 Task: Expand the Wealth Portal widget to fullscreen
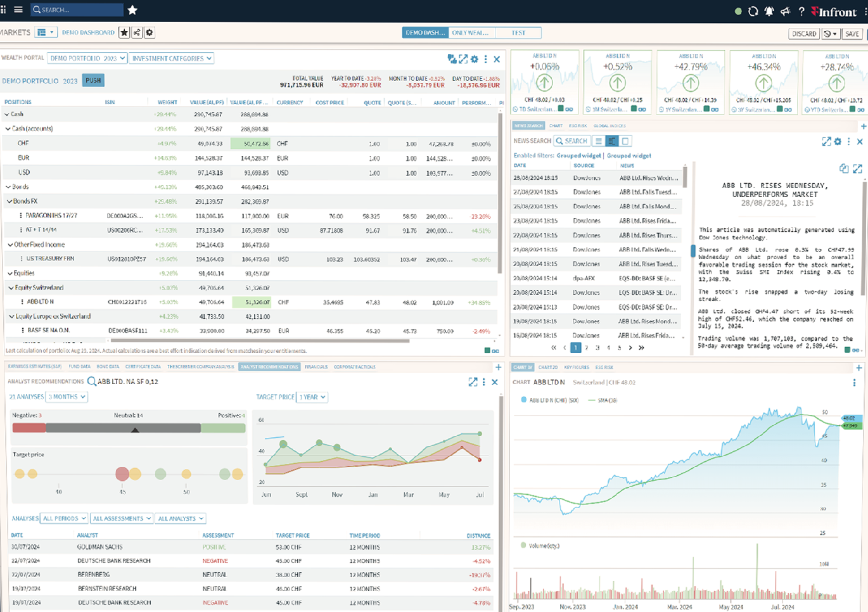tap(463, 59)
